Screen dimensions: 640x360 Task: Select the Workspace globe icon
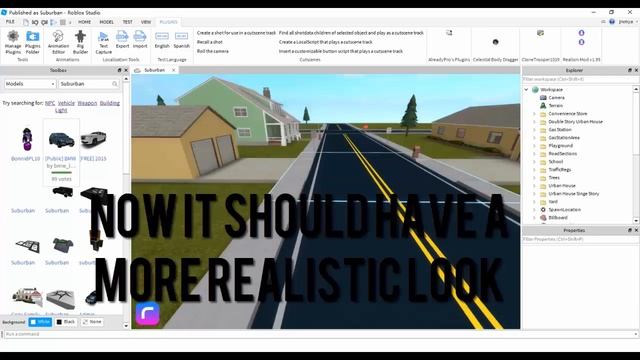click(x=535, y=89)
